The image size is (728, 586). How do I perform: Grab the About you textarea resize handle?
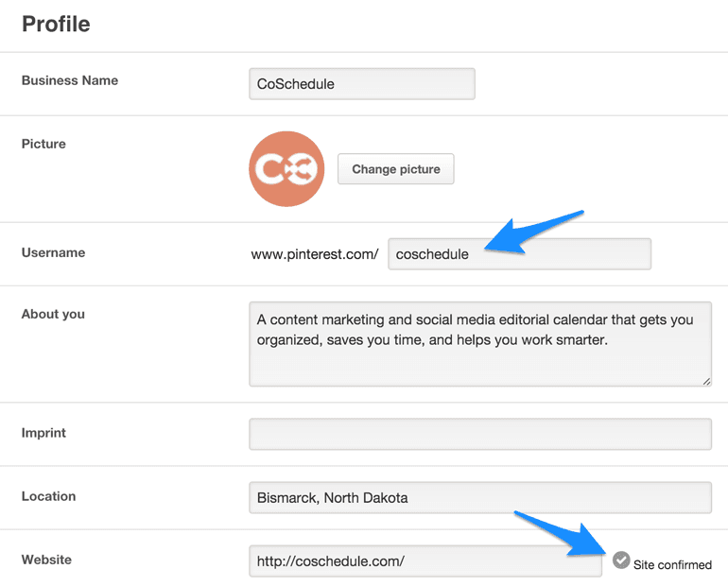point(706,380)
